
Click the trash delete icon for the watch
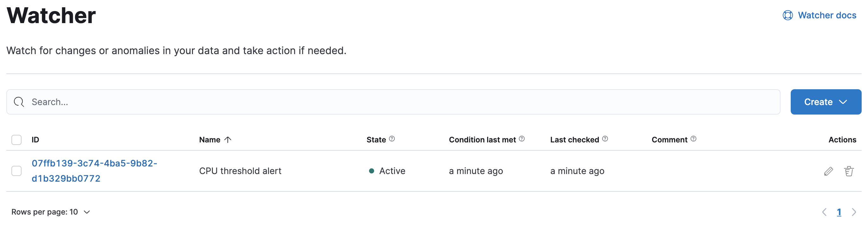(x=848, y=171)
